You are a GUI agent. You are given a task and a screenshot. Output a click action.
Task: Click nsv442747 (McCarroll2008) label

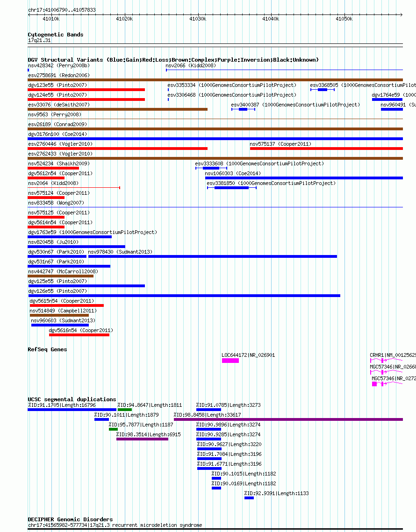click(x=63, y=272)
